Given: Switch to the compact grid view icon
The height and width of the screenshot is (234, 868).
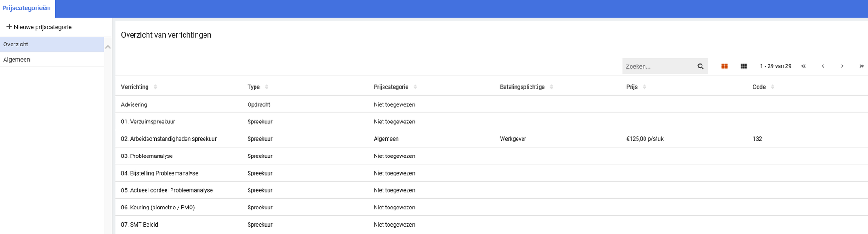Looking at the screenshot, I should pyautogui.click(x=744, y=66).
